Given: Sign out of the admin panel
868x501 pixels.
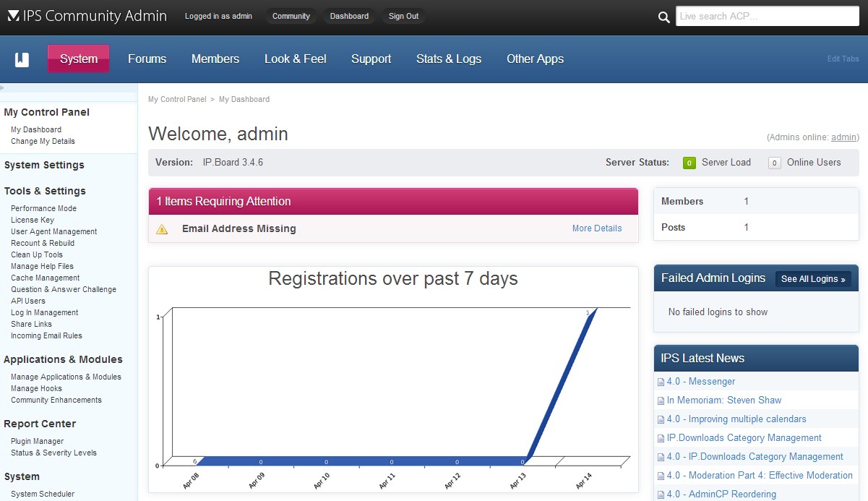Looking at the screenshot, I should click(403, 16).
